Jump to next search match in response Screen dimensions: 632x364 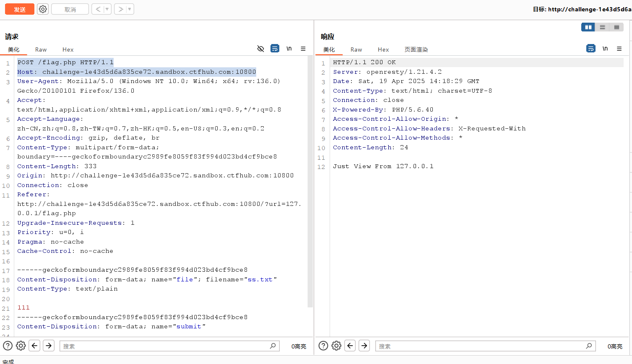pyautogui.click(x=364, y=346)
